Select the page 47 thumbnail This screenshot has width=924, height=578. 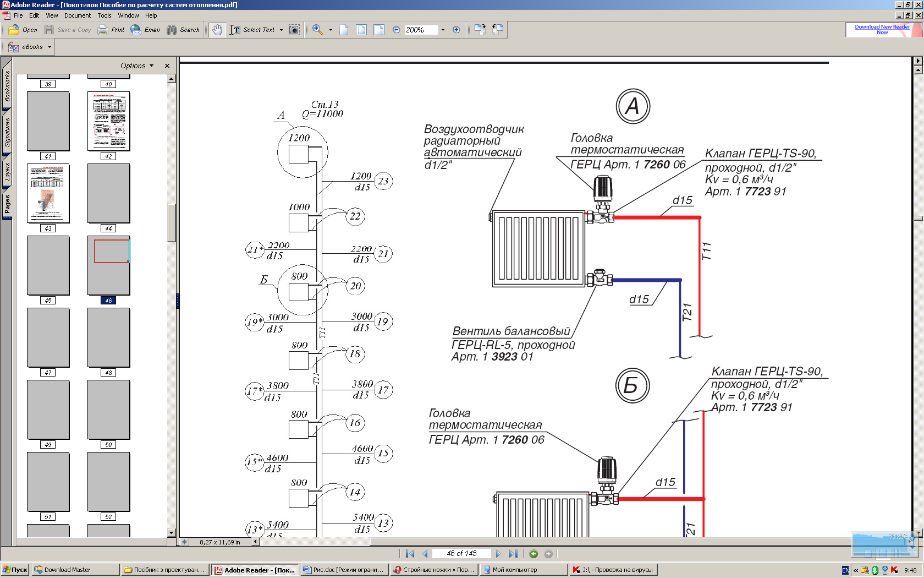(48, 337)
